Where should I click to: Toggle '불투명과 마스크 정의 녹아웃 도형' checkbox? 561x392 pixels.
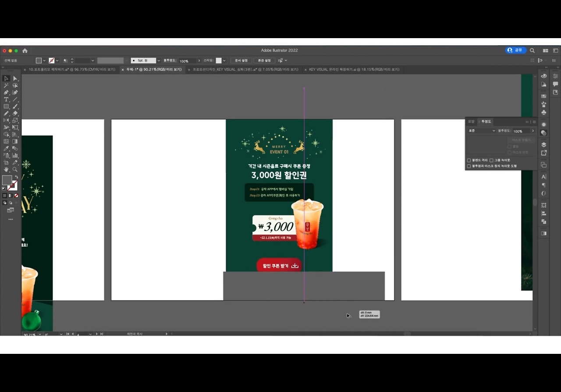[469, 166]
